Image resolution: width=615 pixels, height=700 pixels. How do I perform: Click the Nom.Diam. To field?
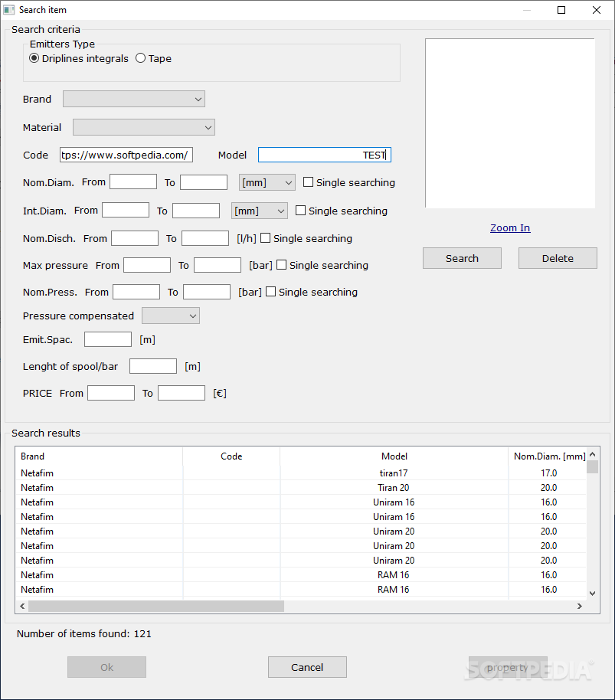coord(204,182)
